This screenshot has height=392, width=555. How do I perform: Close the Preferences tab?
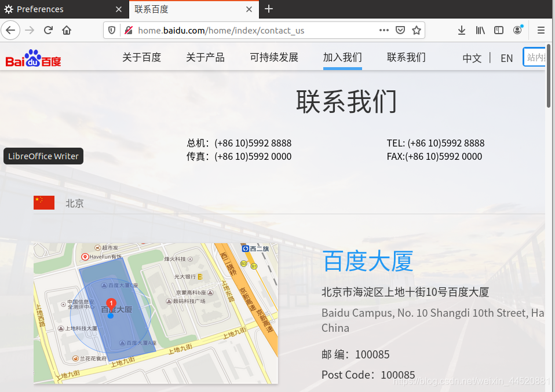(x=119, y=9)
